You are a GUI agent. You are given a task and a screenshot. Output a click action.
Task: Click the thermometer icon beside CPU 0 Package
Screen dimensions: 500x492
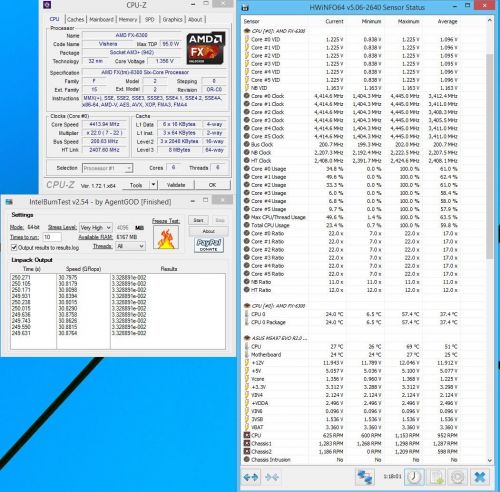(x=247, y=322)
